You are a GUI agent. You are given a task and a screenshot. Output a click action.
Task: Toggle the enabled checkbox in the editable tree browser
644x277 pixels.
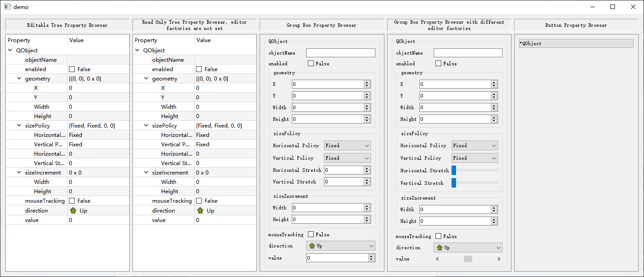(x=73, y=69)
